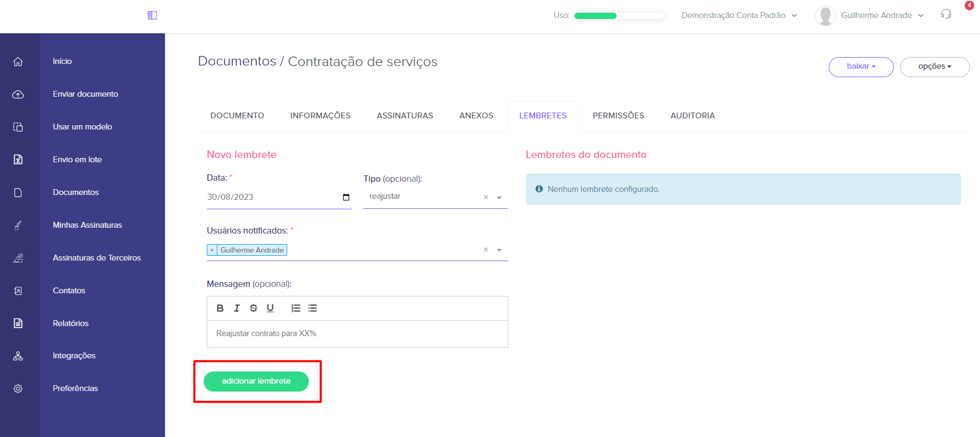Remove the Guilherme Andrade user tag

point(212,250)
